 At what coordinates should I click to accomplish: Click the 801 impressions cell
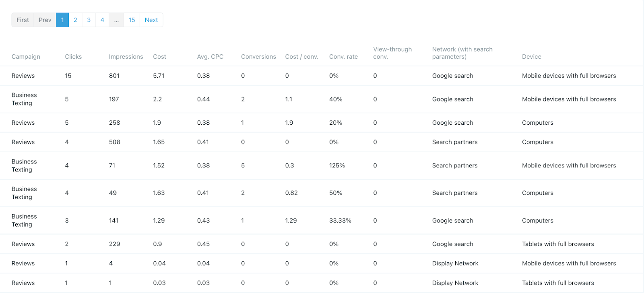pyautogui.click(x=114, y=76)
